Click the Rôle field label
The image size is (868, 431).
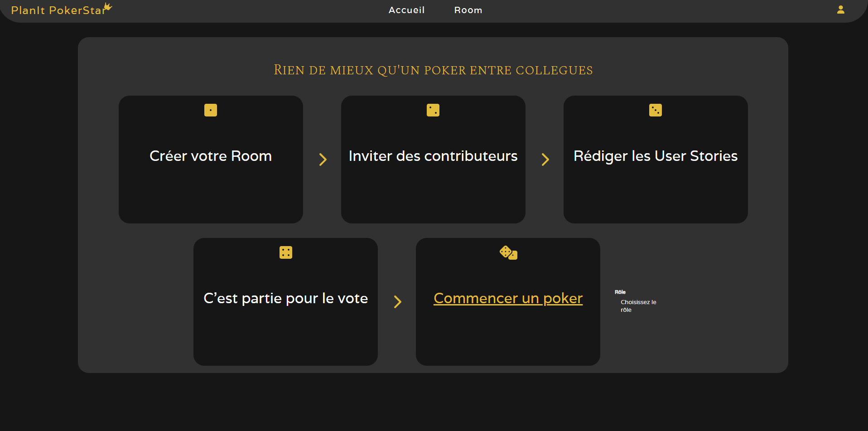tap(620, 292)
